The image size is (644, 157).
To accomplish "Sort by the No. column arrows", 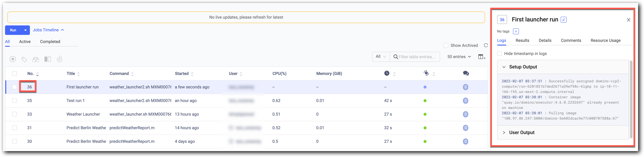I will 37,74.
